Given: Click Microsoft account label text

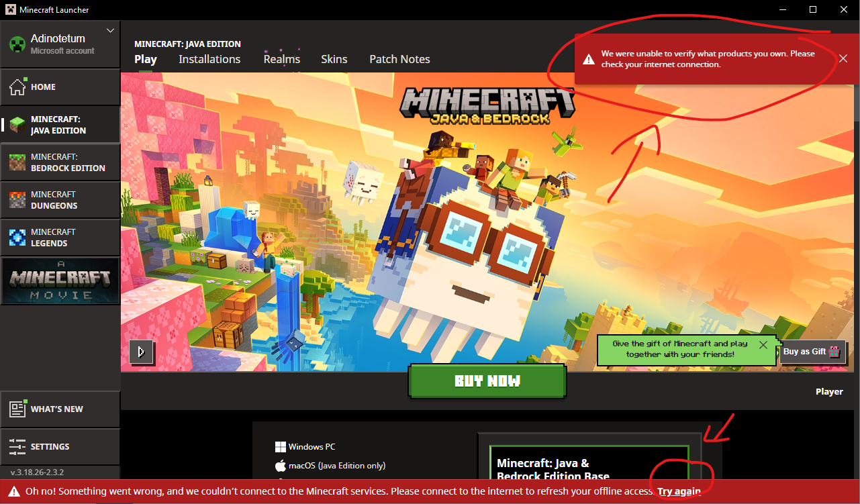Looking at the screenshot, I should (x=62, y=51).
